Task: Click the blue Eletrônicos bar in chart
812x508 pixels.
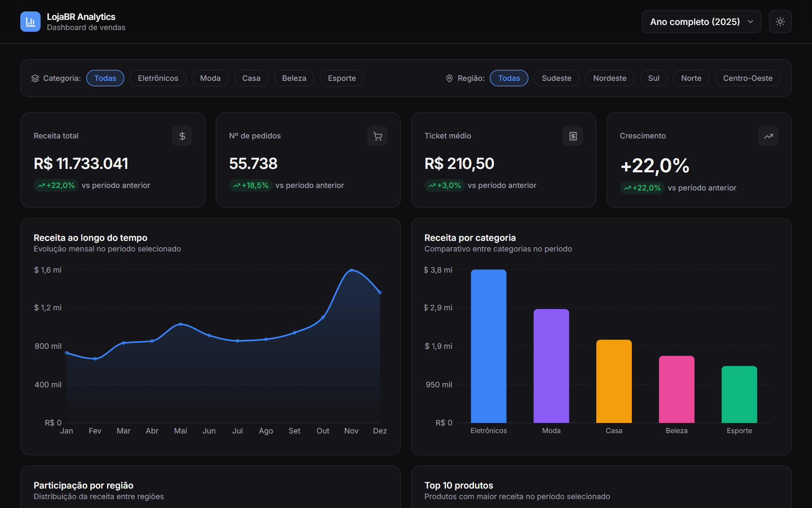Action: pos(488,346)
